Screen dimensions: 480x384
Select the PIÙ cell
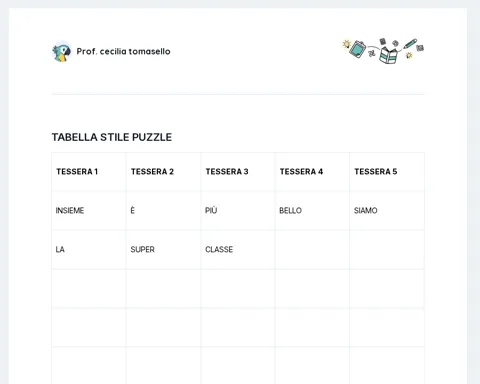coord(238,211)
